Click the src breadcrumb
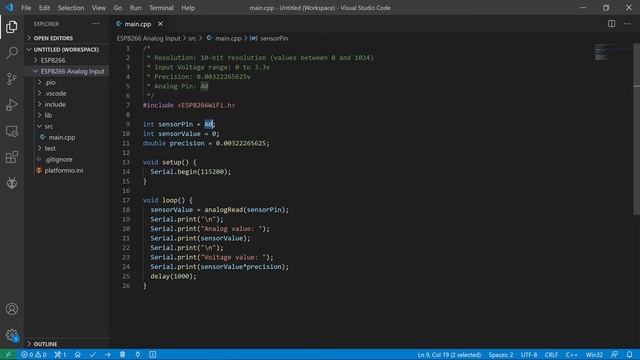The image size is (640, 360). pos(192,38)
